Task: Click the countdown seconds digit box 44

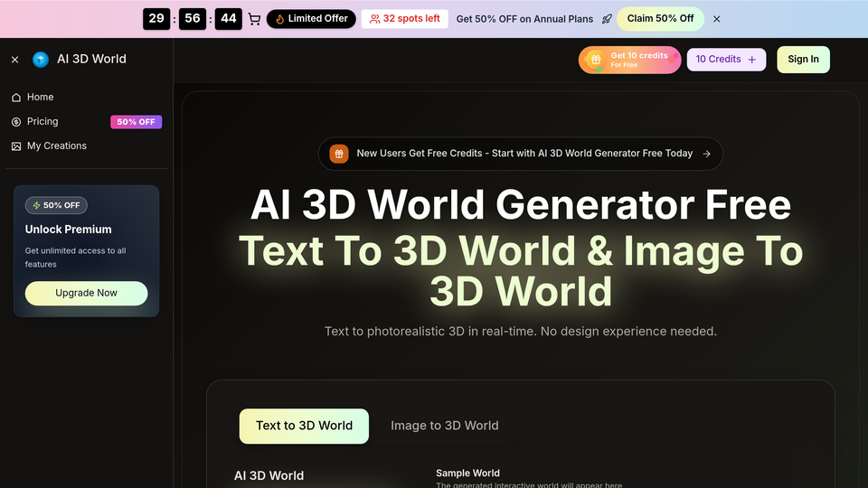Action: pos(228,19)
